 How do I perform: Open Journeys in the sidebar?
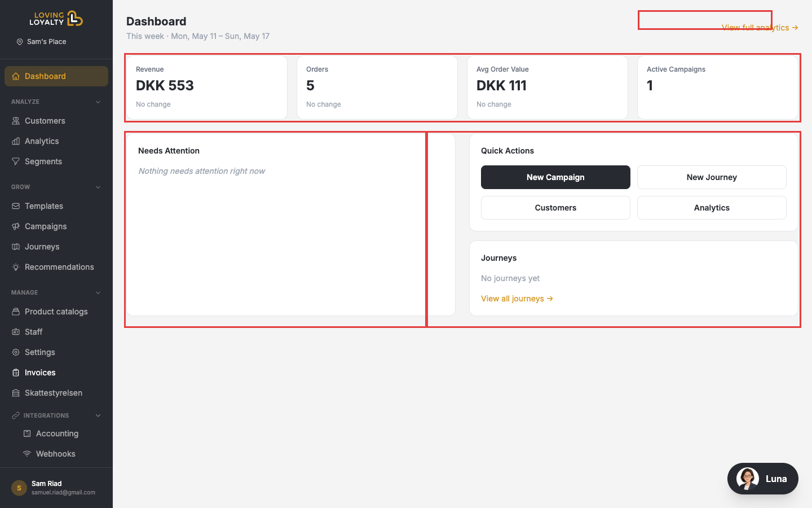[56, 247]
